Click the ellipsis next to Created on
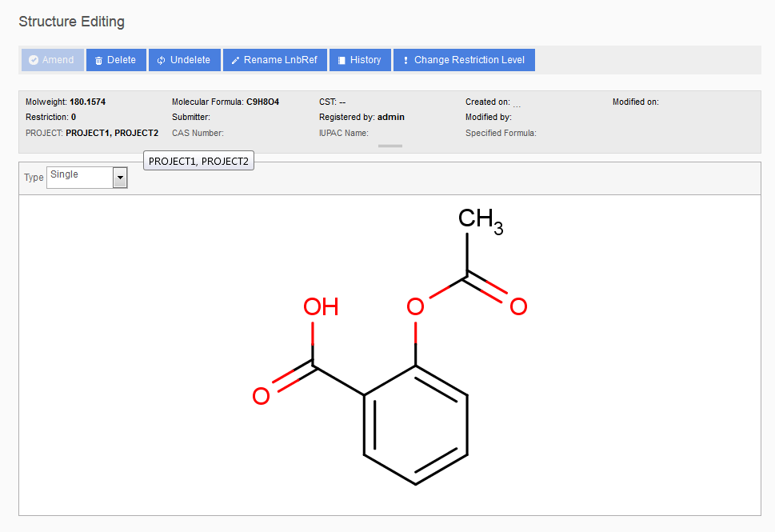775x532 pixels. 517,104
